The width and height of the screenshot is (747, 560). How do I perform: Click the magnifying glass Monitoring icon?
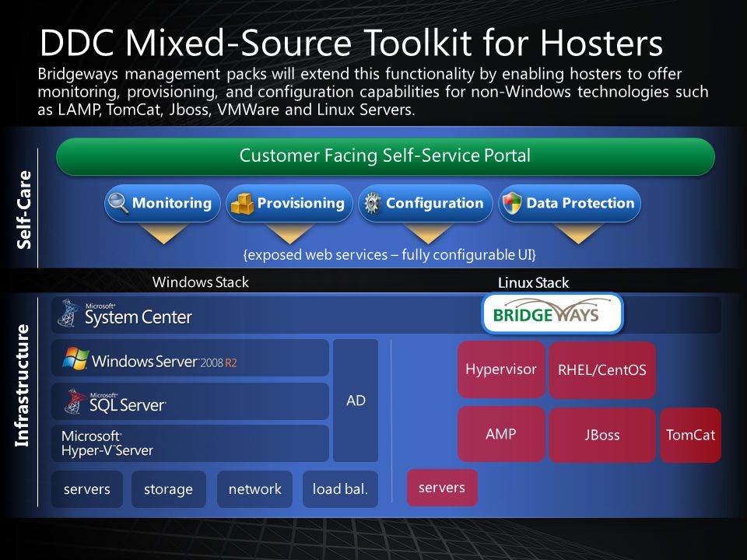[118, 203]
